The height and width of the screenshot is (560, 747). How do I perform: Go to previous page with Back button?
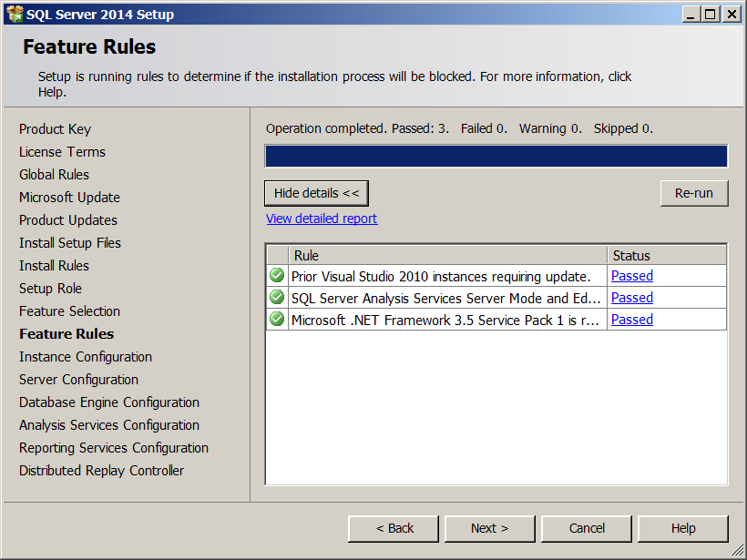pos(394,528)
